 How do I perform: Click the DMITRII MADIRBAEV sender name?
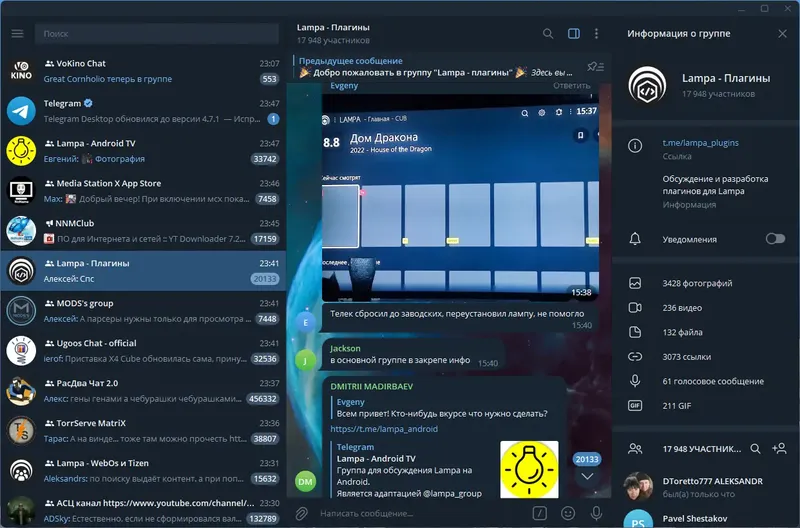pyautogui.click(x=371, y=386)
